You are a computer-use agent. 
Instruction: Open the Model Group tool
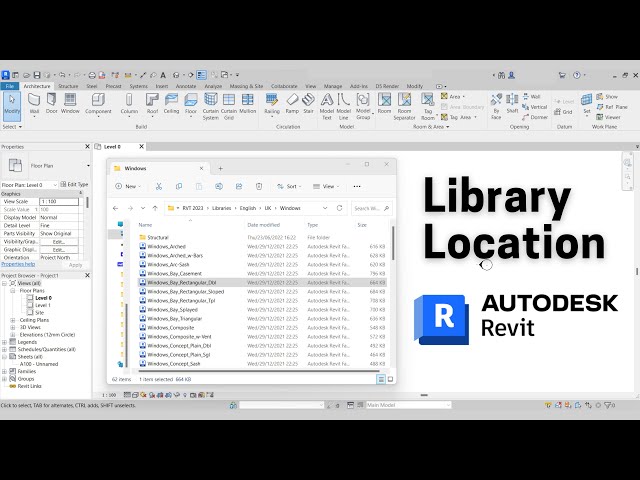(x=363, y=106)
